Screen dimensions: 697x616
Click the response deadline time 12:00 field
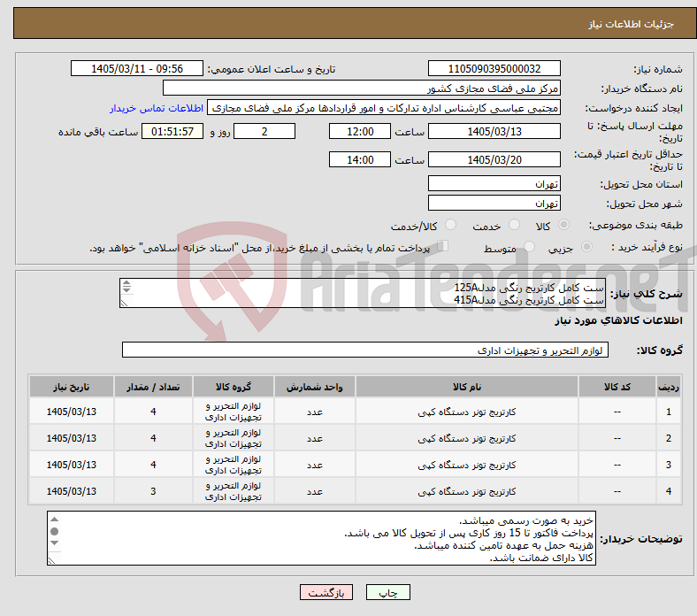360,131
